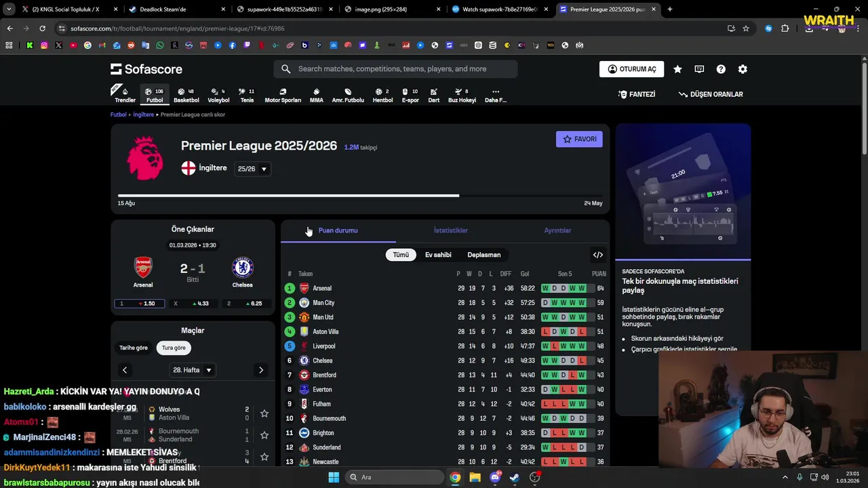The height and width of the screenshot is (488, 868).
Task: Click the season progress bar
Action: (x=360, y=196)
